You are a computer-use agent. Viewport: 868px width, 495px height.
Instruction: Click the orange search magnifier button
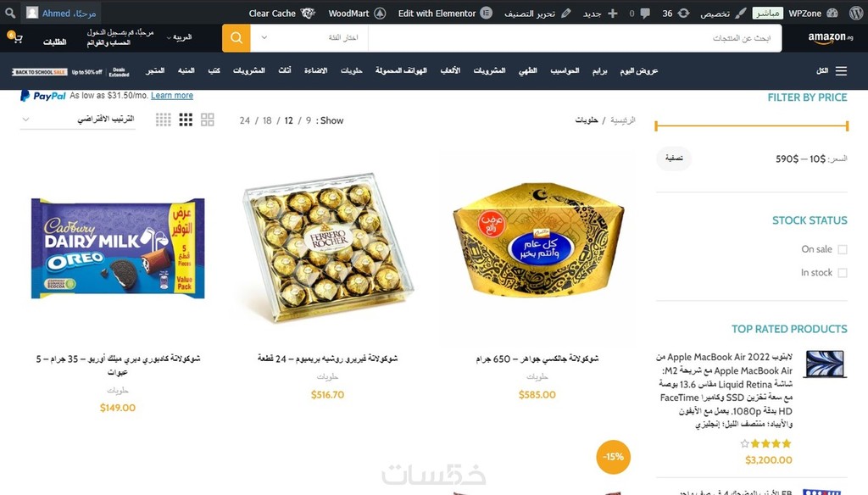pyautogui.click(x=236, y=38)
